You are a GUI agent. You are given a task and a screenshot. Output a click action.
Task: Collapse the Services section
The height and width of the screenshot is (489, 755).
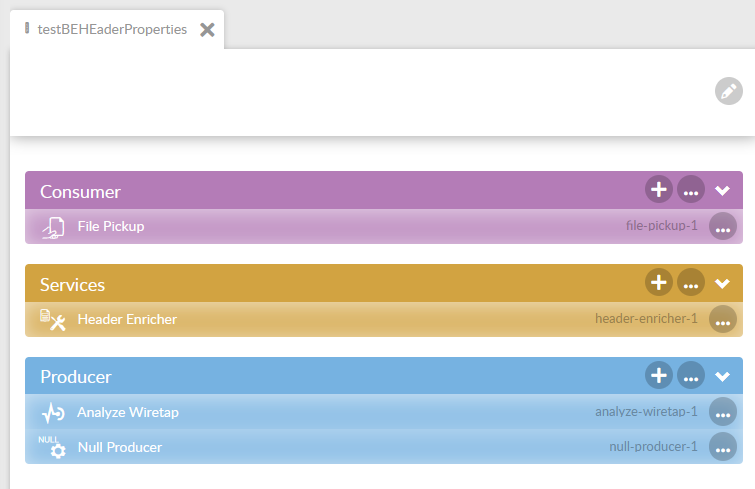[x=724, y=283]
